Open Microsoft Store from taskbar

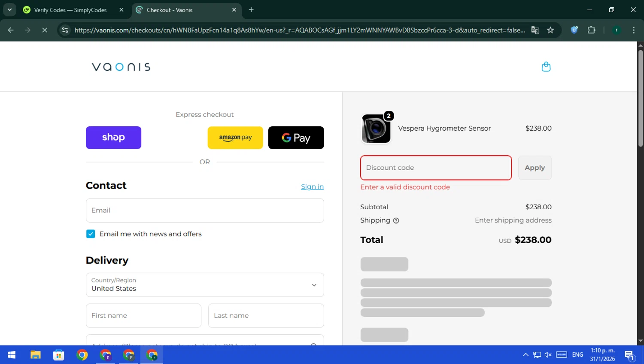(59, 355)
